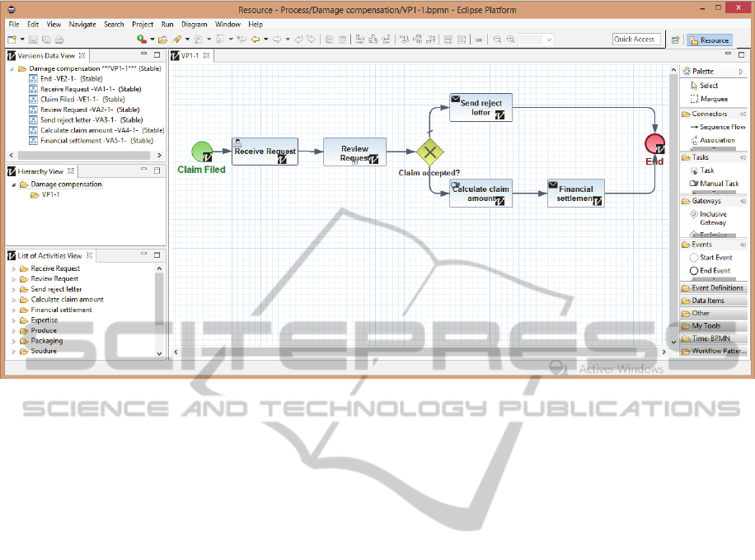The height and width of the screenshot is (560, 755).
Task: Switch to the VP1-1 editor tab
Action: coord(190,55)
